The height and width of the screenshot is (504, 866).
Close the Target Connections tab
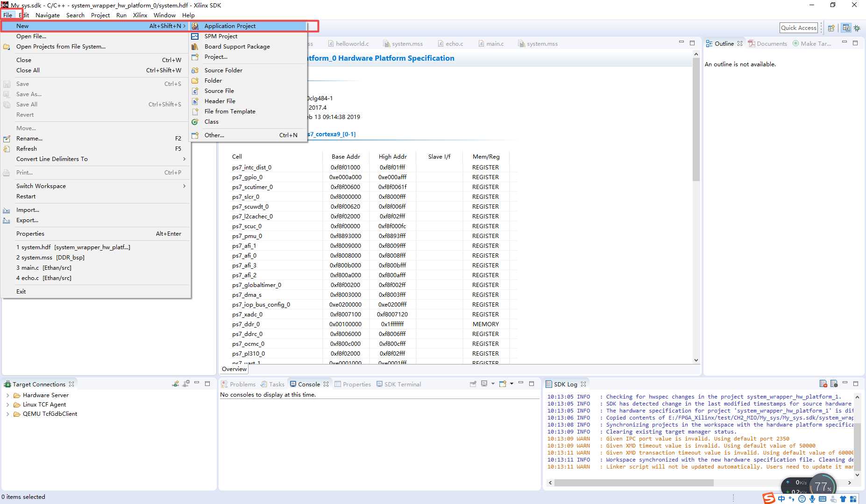[x=71, y=384]
